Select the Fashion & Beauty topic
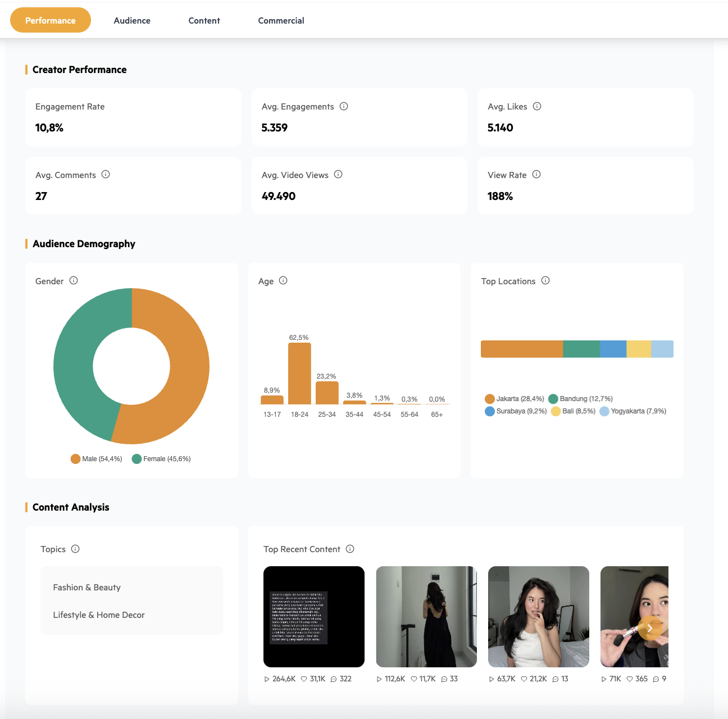The image size is (728, 719). pos(87,588)
